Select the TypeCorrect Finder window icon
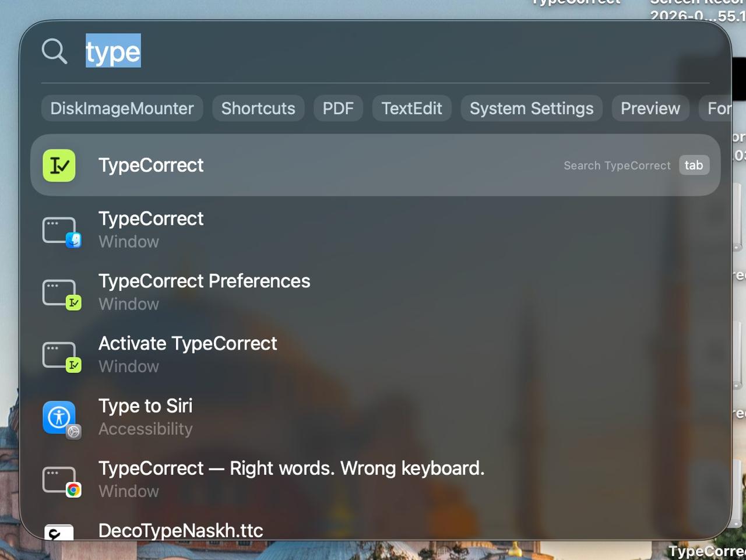 61,232
